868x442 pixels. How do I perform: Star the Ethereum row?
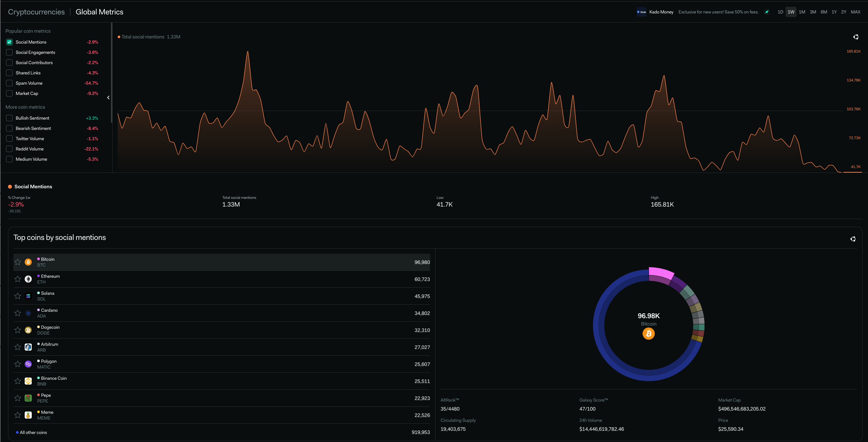[x=18, y=279]
